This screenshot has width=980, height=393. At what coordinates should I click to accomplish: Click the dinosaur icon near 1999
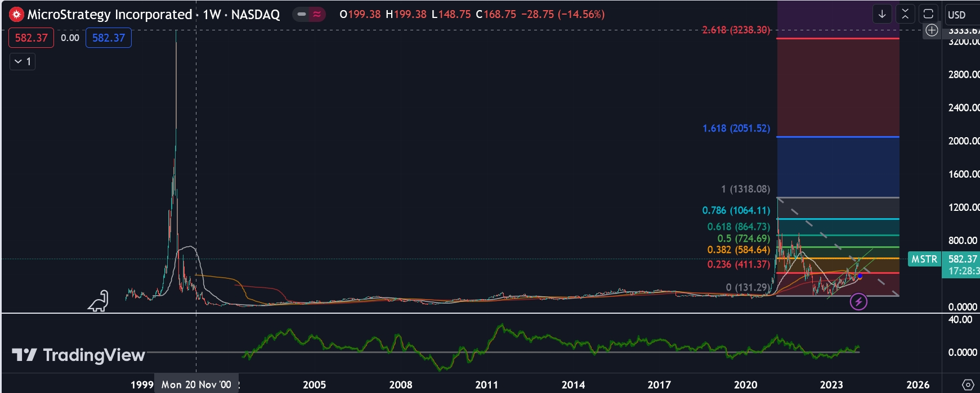click(98, 301)
